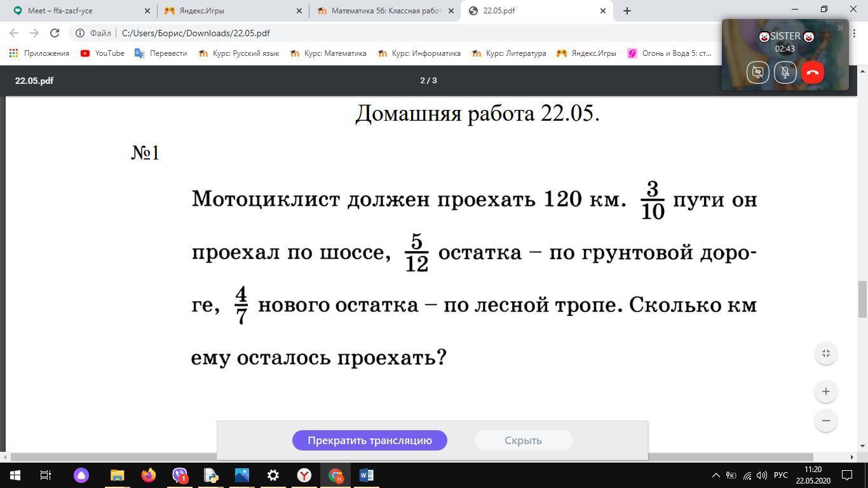Open the Photos app from the taskbar
The image size is (868, 488).
(242, 475)
